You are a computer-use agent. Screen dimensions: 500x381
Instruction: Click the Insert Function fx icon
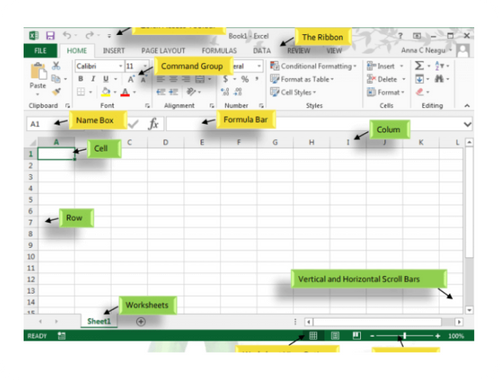[x=153, y=124]
